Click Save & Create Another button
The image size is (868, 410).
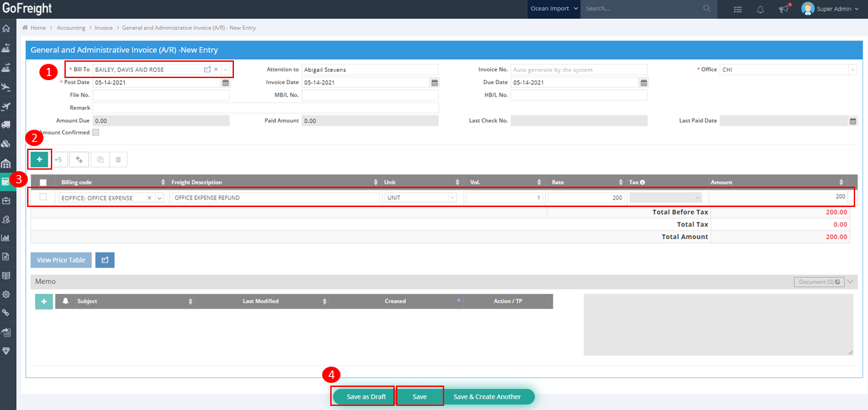click(x=487, y=396)
